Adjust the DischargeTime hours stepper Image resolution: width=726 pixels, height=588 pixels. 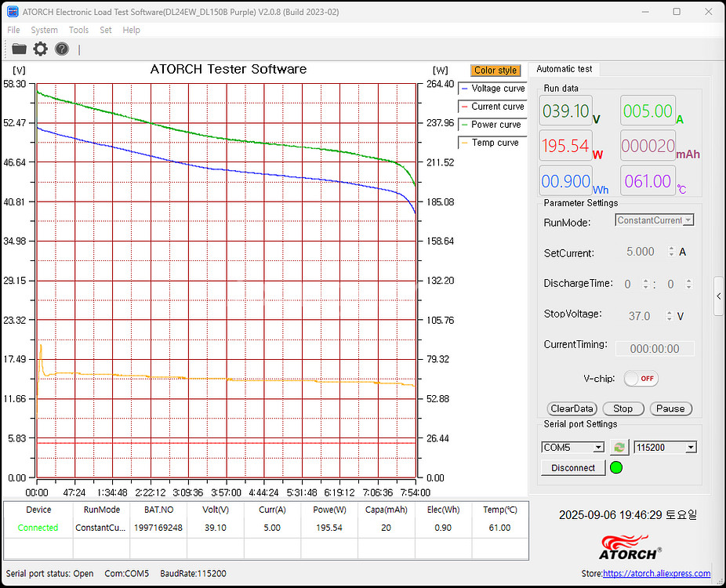pyautogui.click(x=645, y=284)
